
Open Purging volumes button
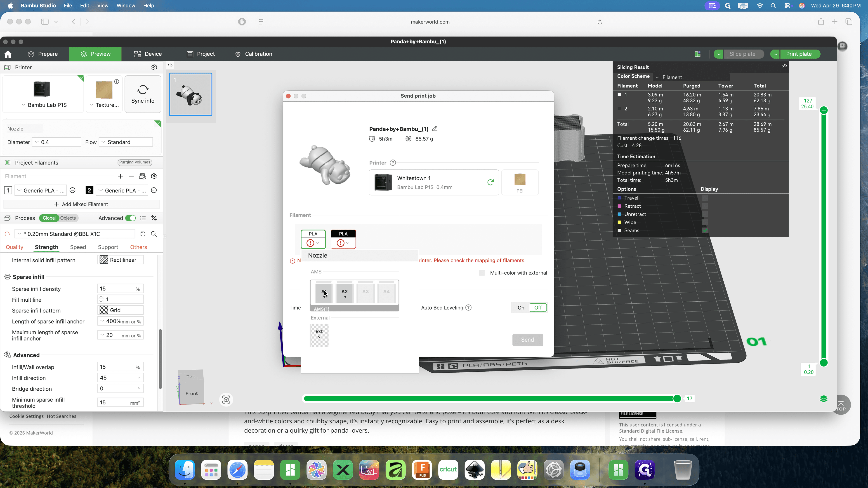135,162
